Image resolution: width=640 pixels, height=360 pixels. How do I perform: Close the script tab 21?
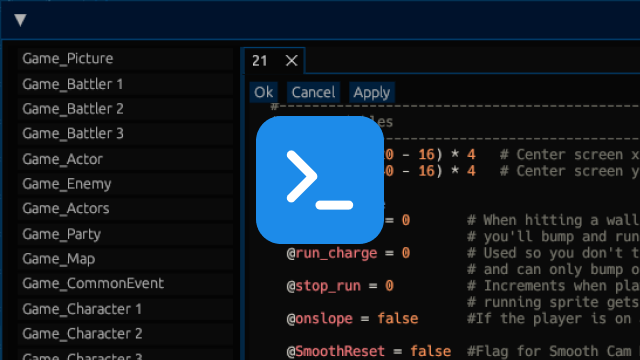coord(291,61)
